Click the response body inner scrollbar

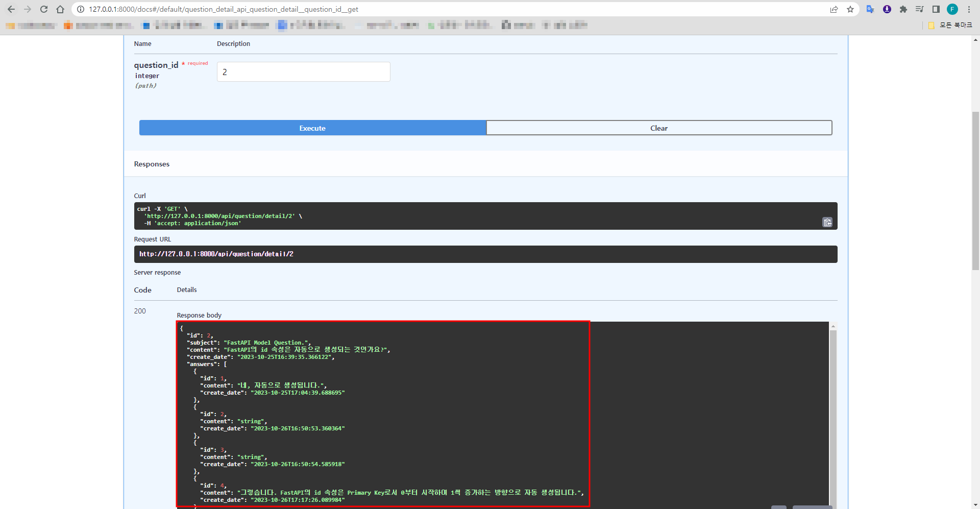[x=833, y=419]
